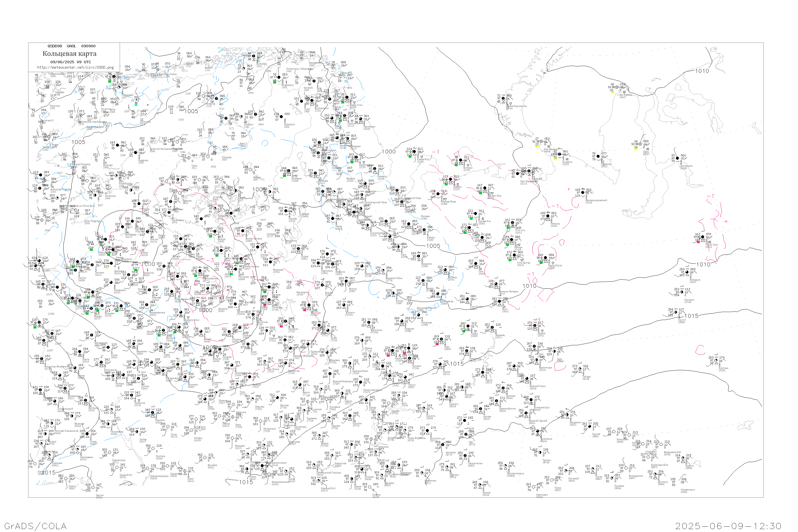
Task: Click the 2025-06-09-12:30 generation timestamp
Action: (x=728, y=526)
